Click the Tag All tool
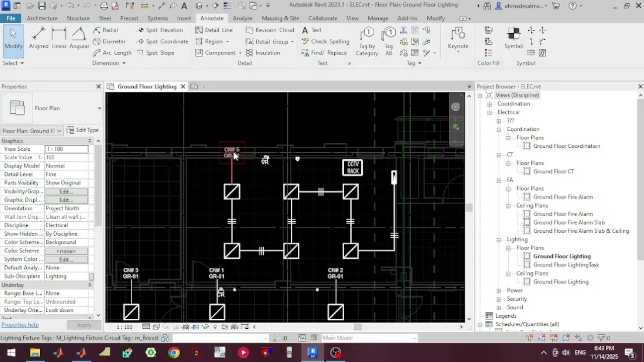The image size is (644, 362). [388, 42]
